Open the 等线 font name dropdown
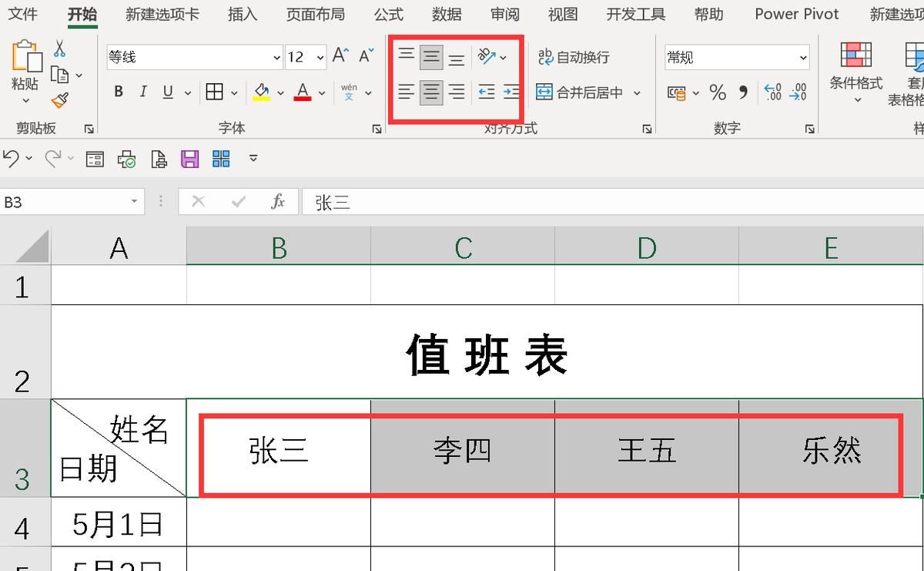The width and height of the screenshot is (924, 571). coord(275,56)
